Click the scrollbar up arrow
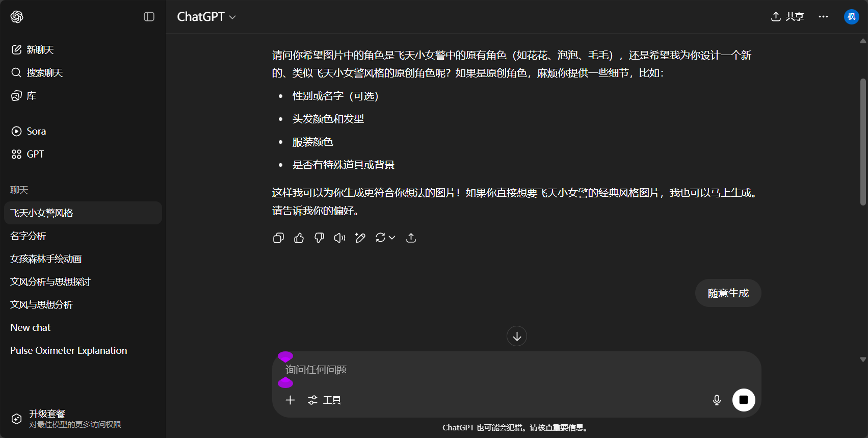The width and height of the screenshot is (868, 438). (863, 41)
